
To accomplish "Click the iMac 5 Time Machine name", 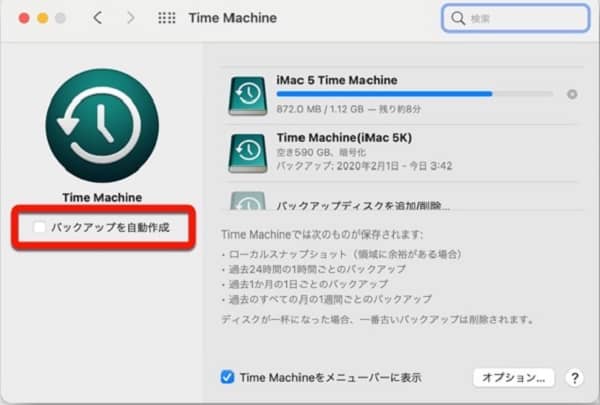I will [x=337, y=80].
